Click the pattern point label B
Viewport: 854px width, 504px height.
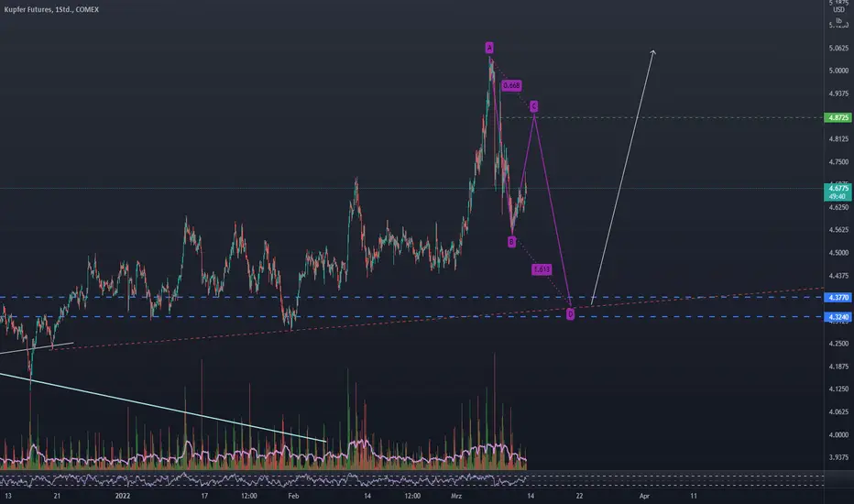coord(511,242)
